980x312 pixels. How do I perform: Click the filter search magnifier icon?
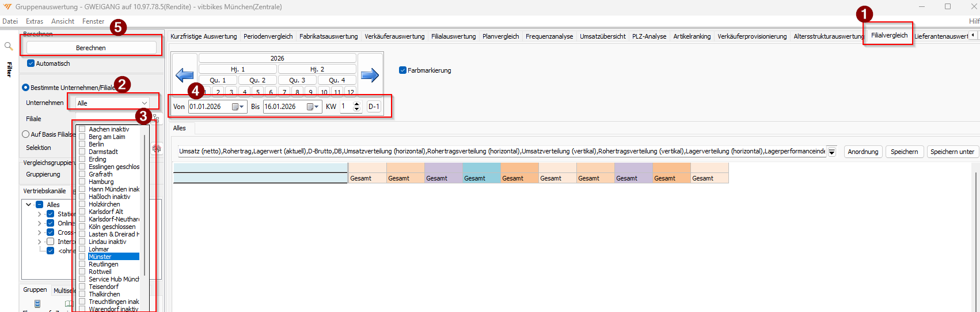coord(9,46)
